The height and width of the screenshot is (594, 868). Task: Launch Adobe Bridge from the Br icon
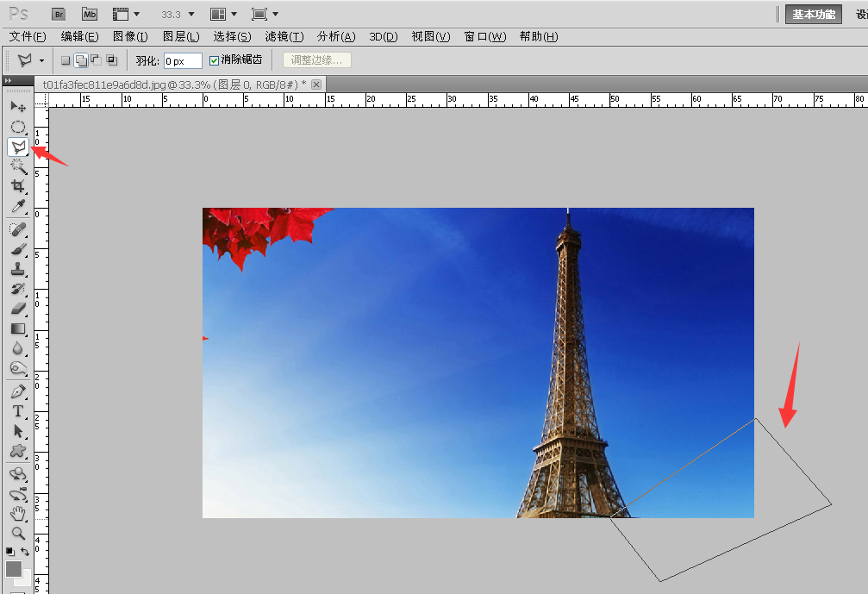[x=59, y=14]
